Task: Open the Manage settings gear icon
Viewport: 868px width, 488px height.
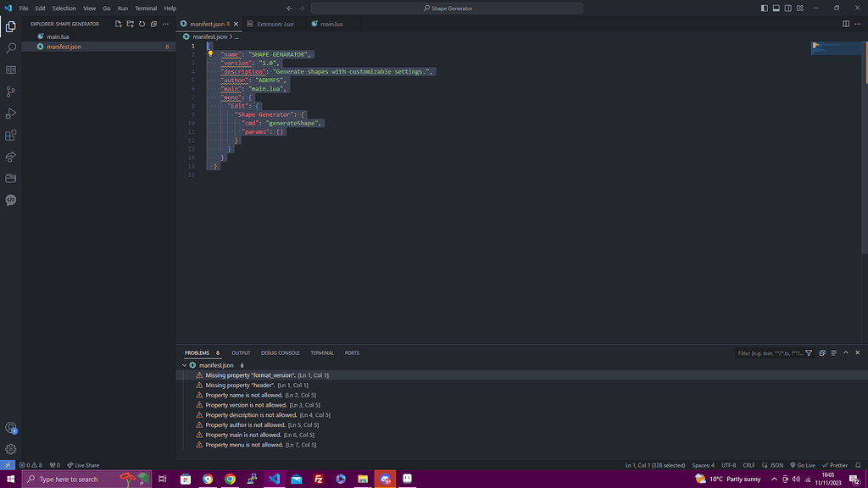Action: coord(10,449)
